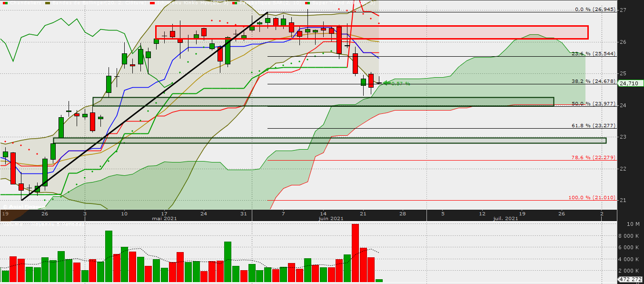The image size is (644, 284).
Task: Click the 6 000 K volume axis label
Action: (629, 247)
